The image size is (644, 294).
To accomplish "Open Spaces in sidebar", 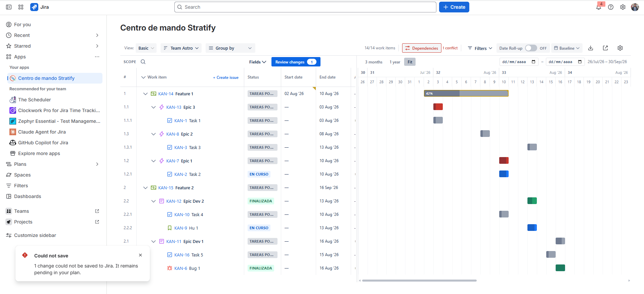I will point(22,175).
